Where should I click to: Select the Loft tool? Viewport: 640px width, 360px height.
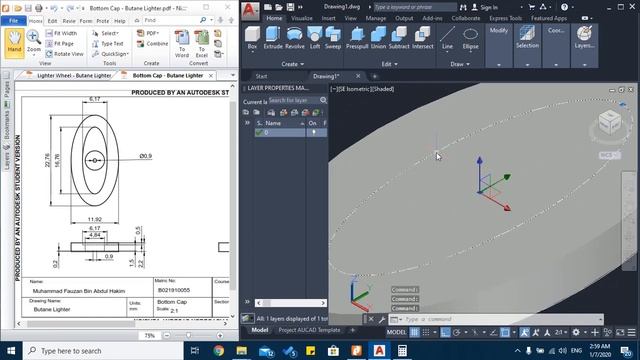315,38
